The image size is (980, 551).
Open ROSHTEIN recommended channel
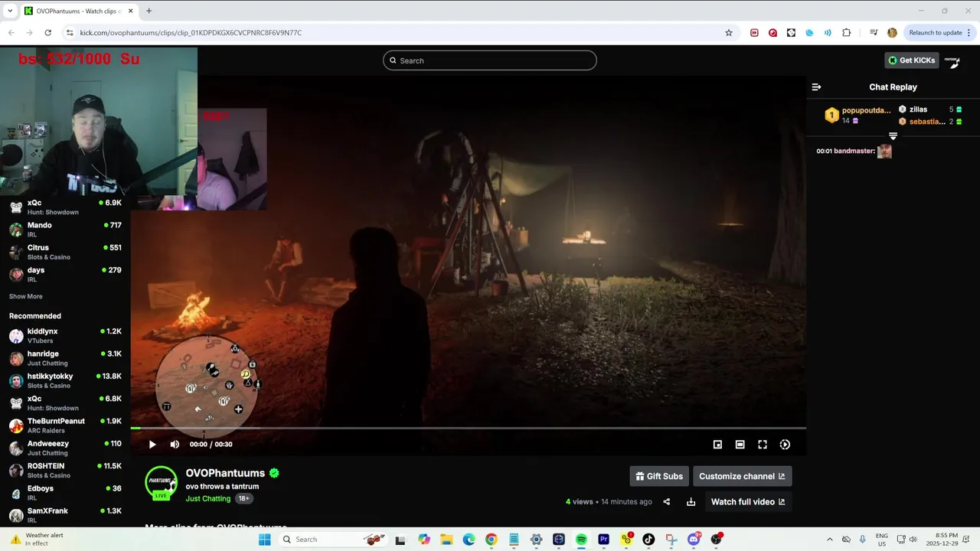coord(65,470)
